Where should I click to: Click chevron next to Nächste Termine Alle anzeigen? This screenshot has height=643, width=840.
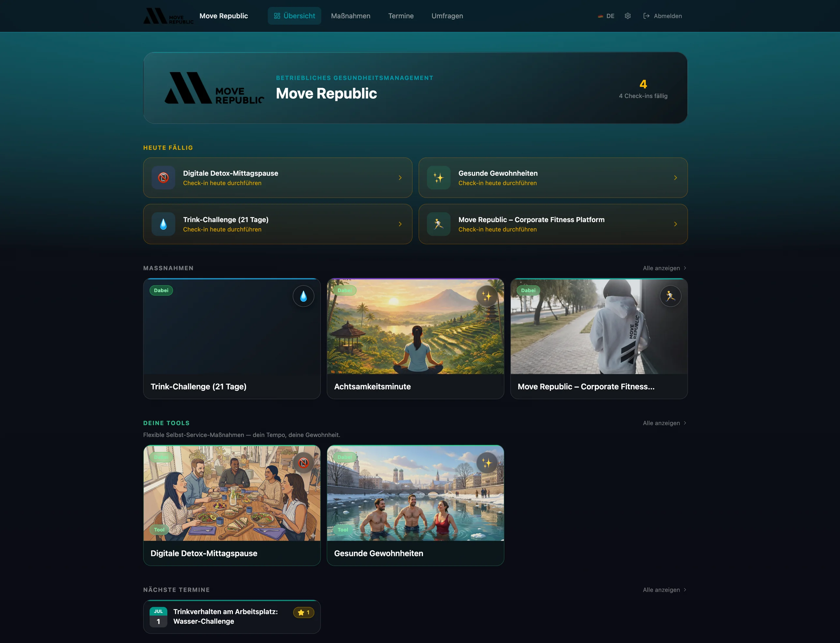(685, 590)
